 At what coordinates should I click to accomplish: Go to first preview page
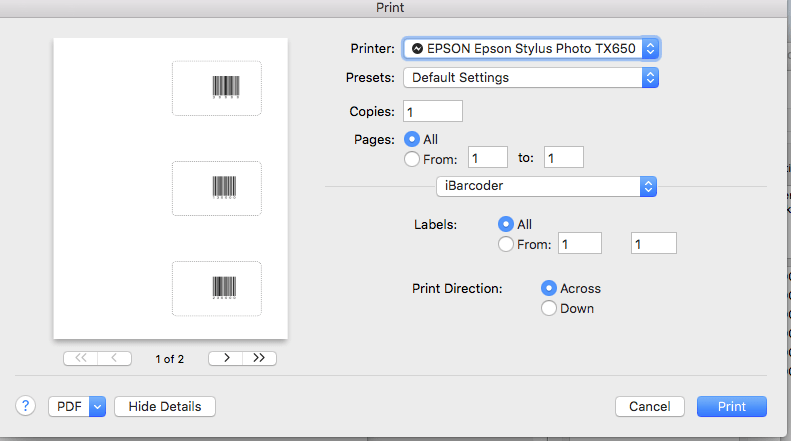coord(81,358)
